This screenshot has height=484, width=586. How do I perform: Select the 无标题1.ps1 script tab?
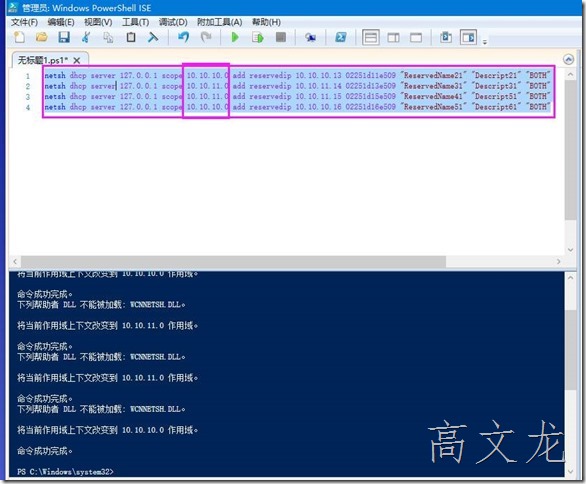[43, 60]
